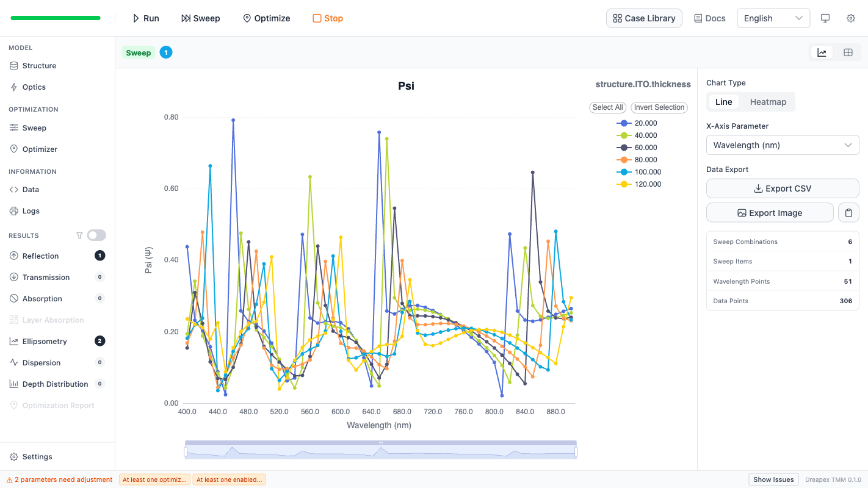Image resolution: width=868 pixels, height=488 pixels.
Task: Click the results filter funnel icon
Action: coord(79,235)
